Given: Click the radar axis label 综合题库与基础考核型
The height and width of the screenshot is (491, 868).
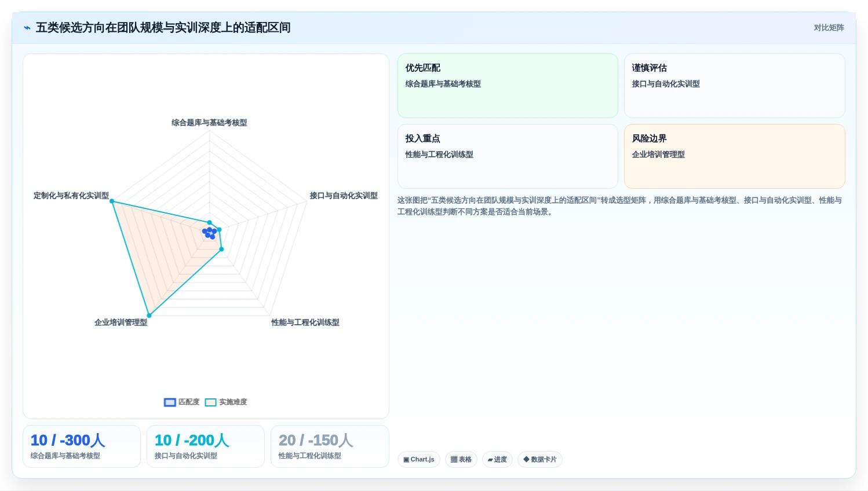Looking at the screenshot, I should click(x=209, y=123).
